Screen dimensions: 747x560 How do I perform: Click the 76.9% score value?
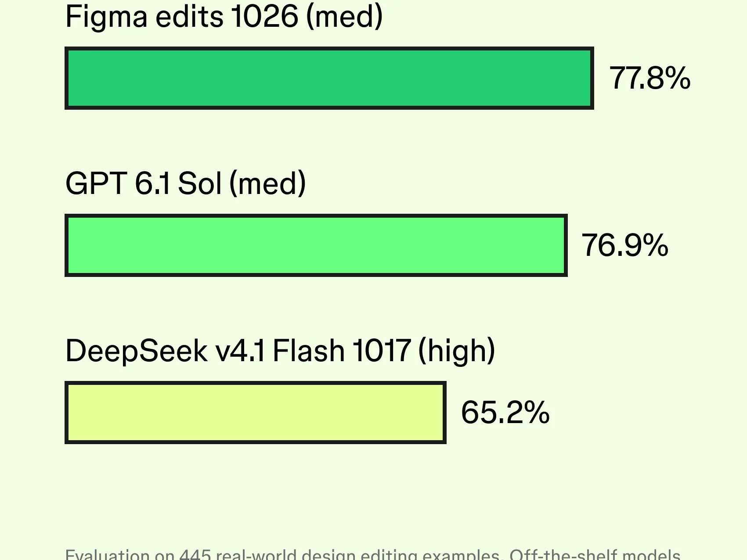625,245
